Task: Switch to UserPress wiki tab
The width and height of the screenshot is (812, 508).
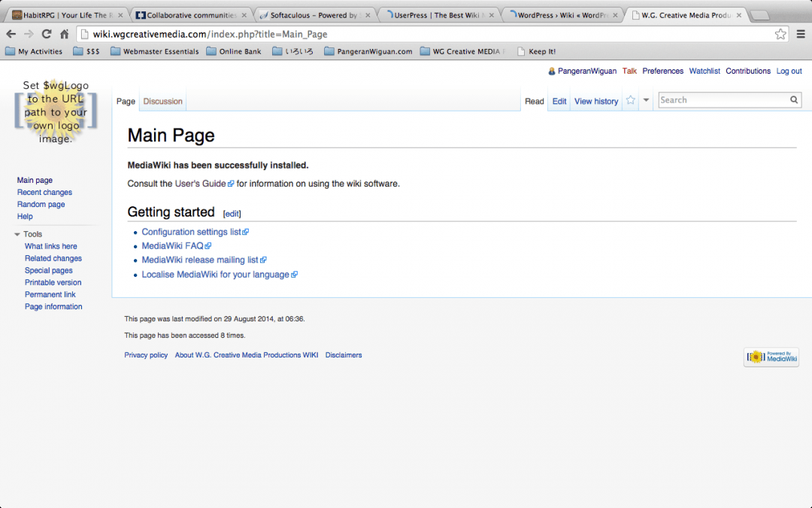Action: pos(437,15)
